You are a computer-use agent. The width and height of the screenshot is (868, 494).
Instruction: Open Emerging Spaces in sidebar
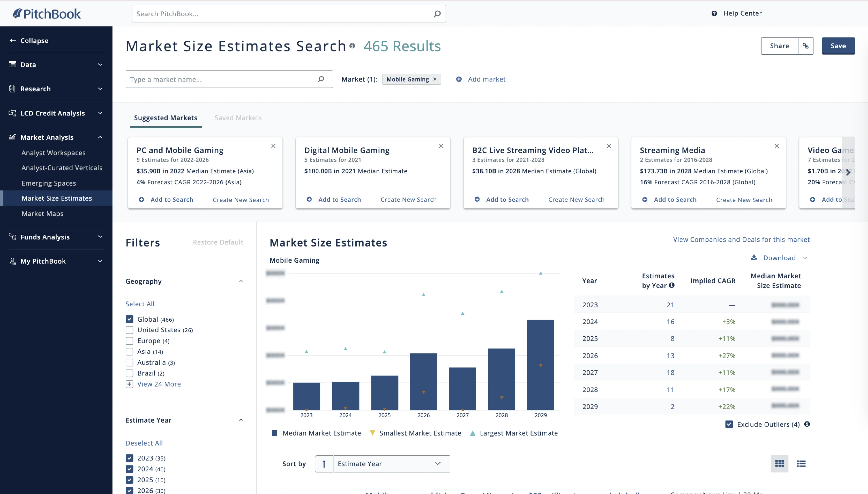49,183
